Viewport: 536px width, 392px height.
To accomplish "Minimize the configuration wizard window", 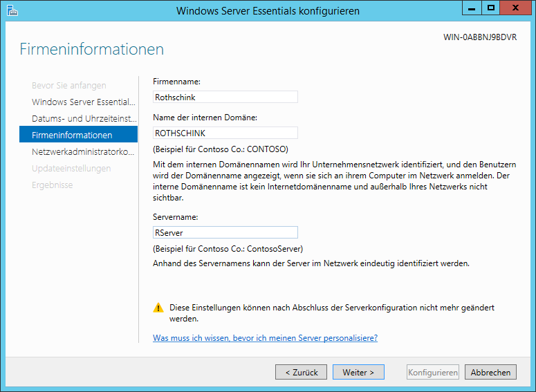I will [472, 8].
